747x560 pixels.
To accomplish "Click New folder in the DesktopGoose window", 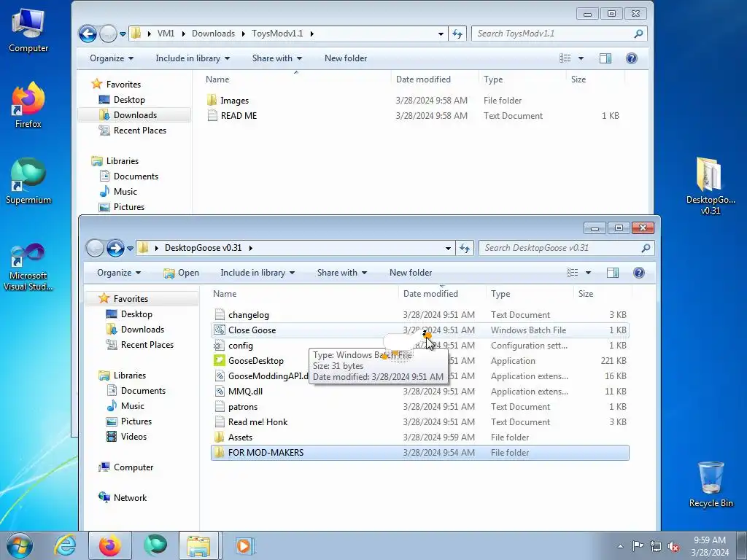I will [x=411, y=273].
